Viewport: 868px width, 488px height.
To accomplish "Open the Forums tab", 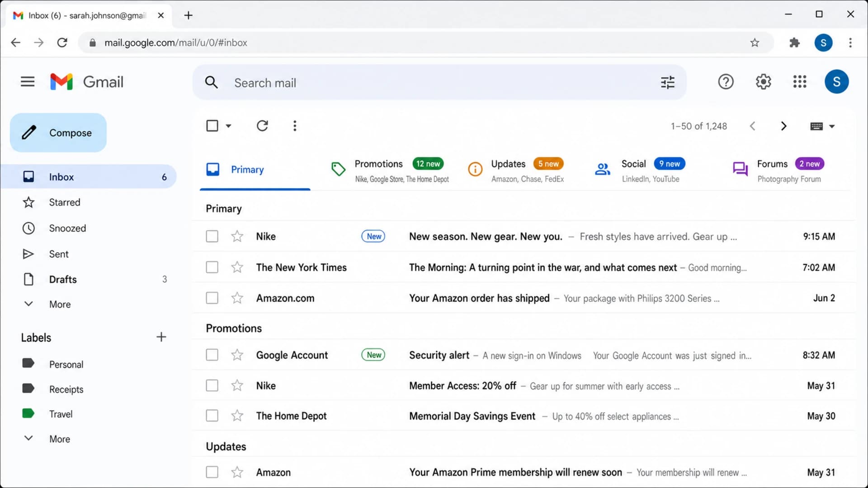I will (x=778, y=170).
